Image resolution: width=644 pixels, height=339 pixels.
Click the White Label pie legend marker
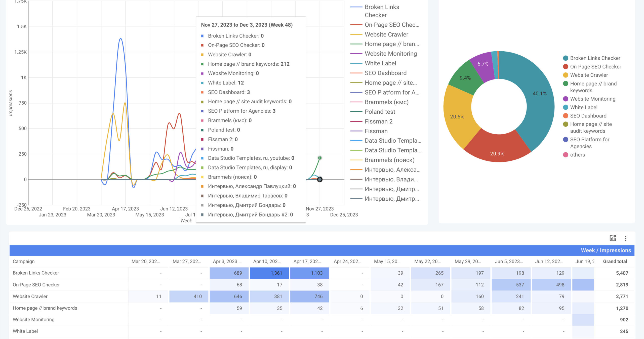tap(566, 107)
